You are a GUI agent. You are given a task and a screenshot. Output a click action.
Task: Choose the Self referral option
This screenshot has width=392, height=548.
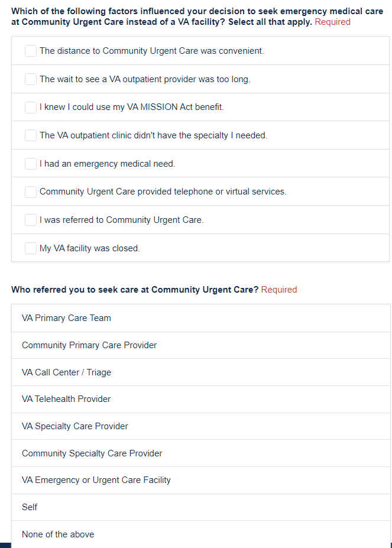[x=30, y=507]
